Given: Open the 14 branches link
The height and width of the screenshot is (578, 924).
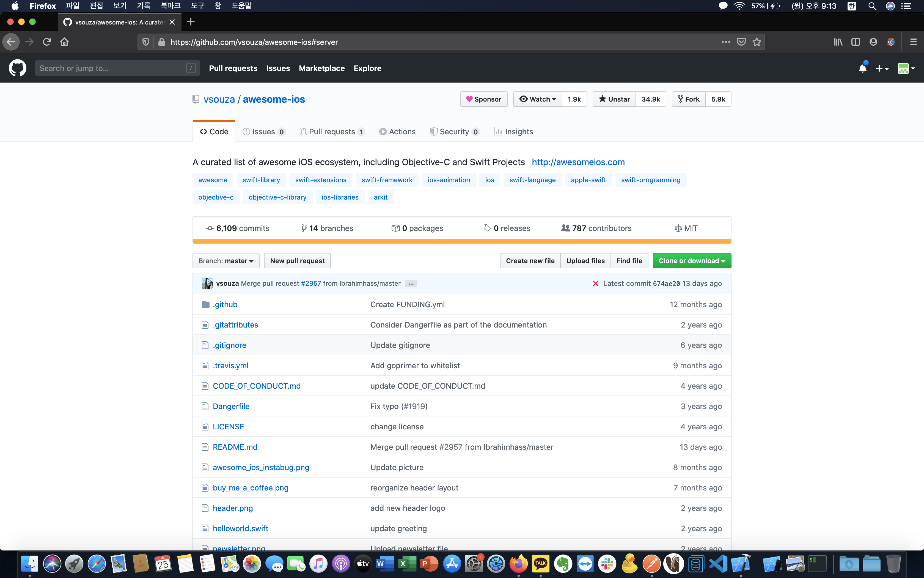Looking at the screenshot, I should click(327, 228).
